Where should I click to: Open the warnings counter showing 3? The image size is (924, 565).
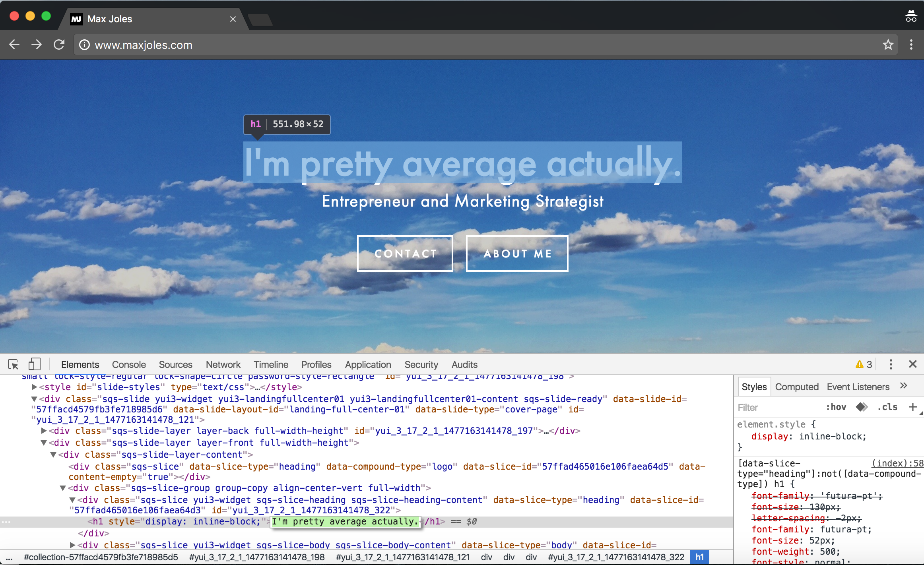point(864,364)
